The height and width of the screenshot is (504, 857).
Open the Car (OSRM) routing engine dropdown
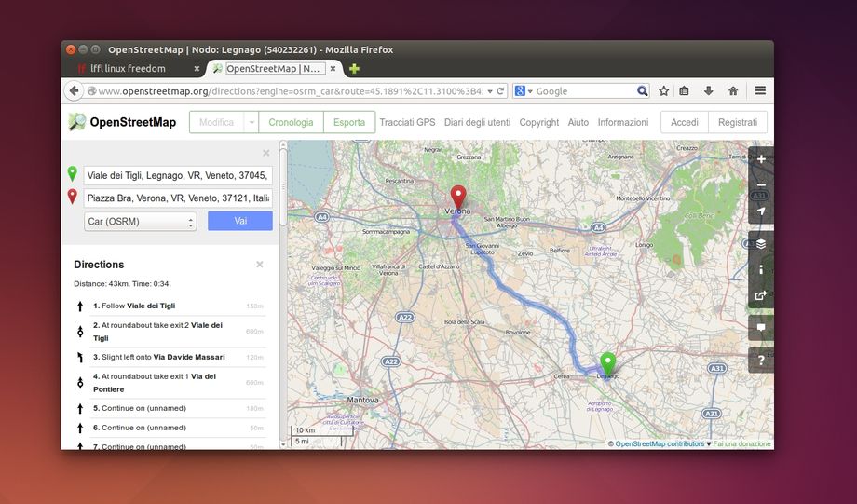click(140, 222)
